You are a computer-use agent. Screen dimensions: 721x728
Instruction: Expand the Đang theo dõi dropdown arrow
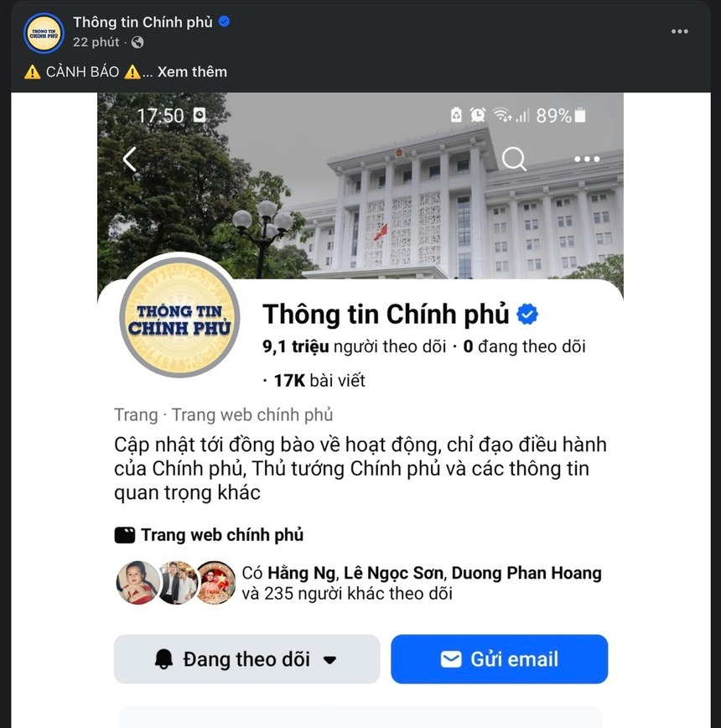point(329,660)
